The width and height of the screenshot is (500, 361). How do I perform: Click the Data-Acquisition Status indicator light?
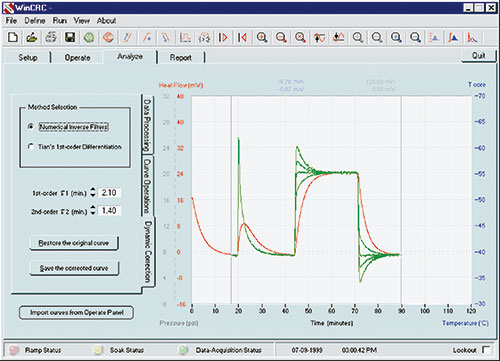coord(184,350)
